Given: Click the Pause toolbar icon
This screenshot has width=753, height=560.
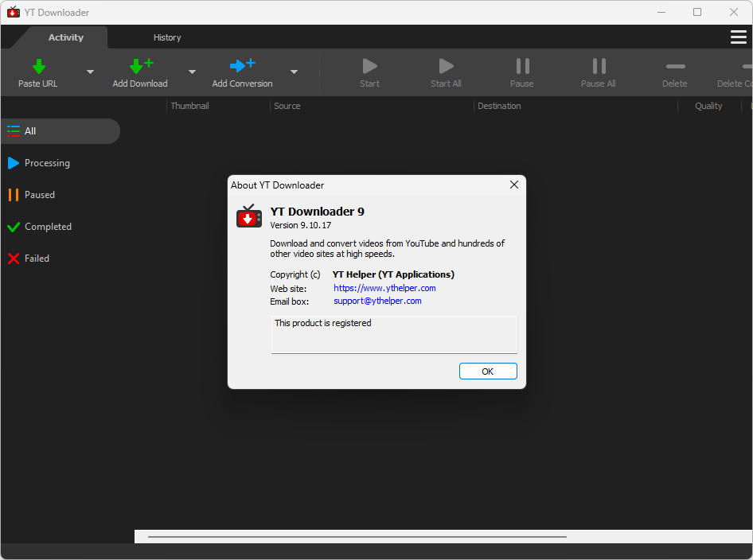Looking at the screenshot, I should [522, 66].
